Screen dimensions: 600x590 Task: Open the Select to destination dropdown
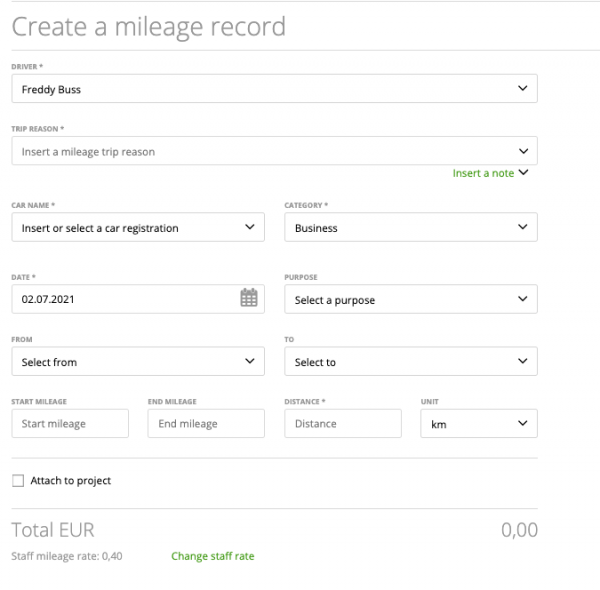(x=411, y=361)
